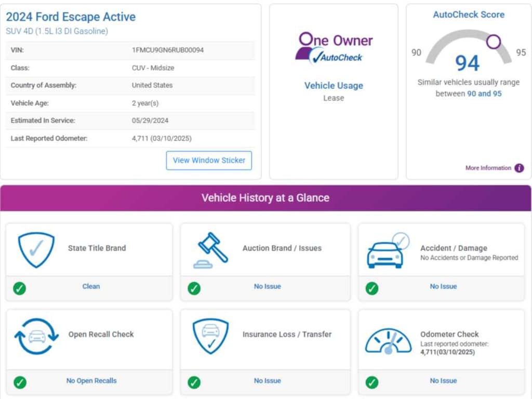Open the More Information link
Screen dimensions: 532x399
488,168
